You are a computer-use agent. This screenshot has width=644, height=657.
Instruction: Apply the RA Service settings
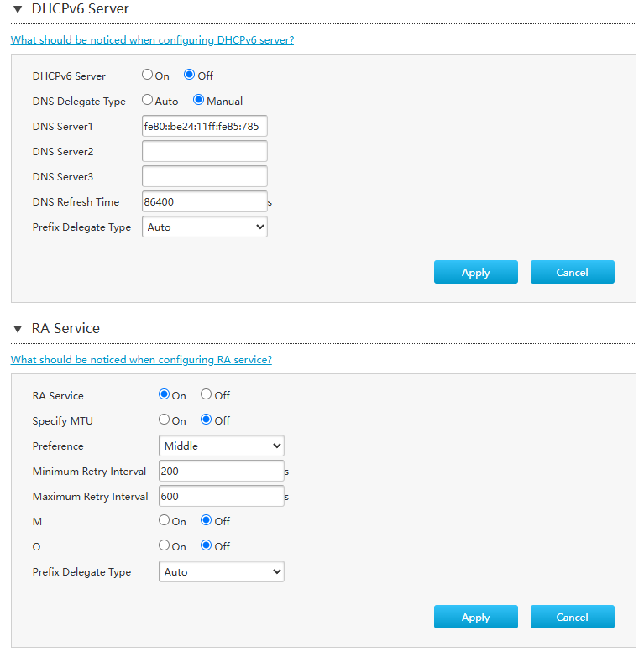click(475, 618)
